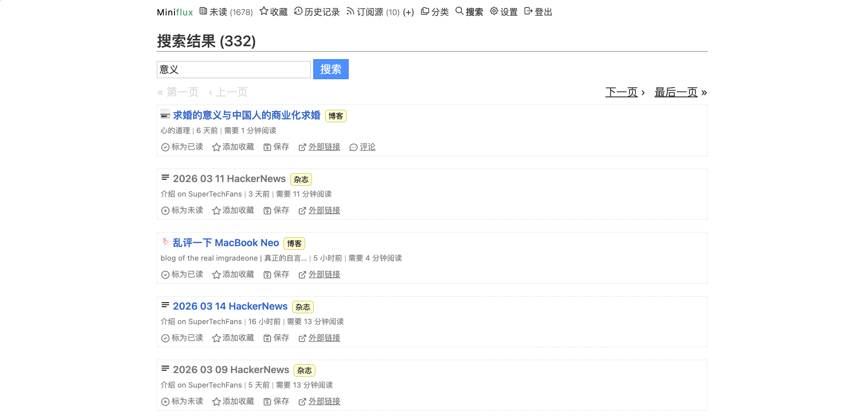
Task: Click 杂志 tag on 2026 03 11 HackerNews
Action: click(x=301, y=179)
